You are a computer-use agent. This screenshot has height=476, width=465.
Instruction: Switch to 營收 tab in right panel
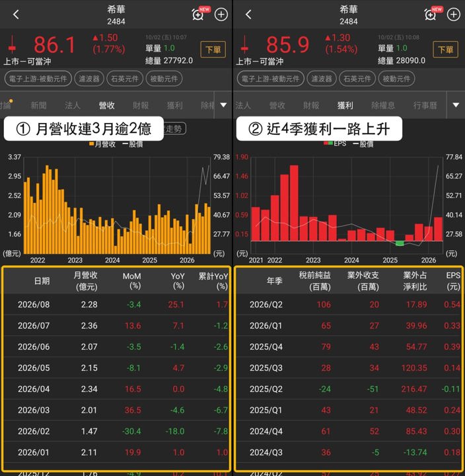point(277,105)
